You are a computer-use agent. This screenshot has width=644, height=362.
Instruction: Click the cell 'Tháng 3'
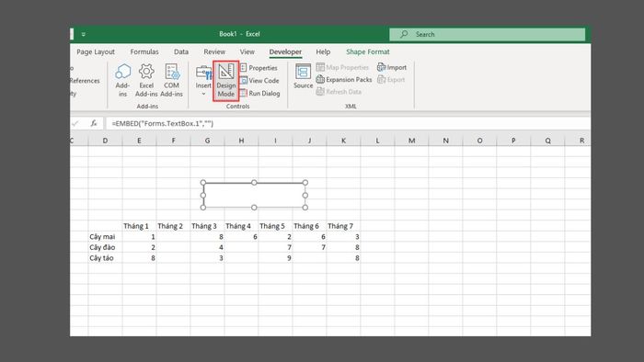point(207,226)
